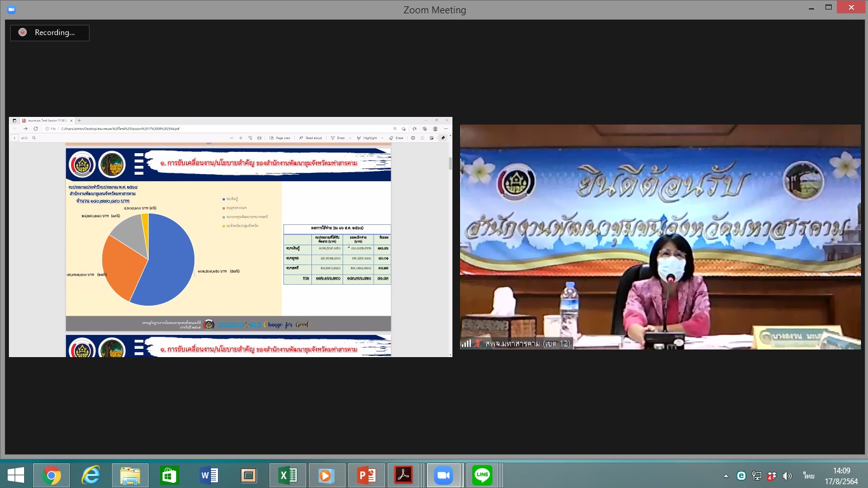This screenshot has height=488, width=868.
Task: Switch input language via ไทย indicator
Action: point(808,476)
